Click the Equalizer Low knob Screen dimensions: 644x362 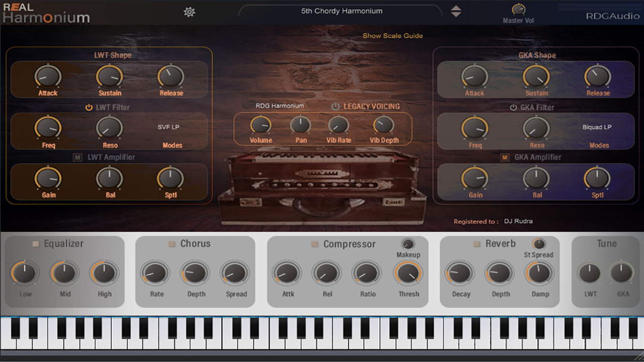(x=25, y=274)
